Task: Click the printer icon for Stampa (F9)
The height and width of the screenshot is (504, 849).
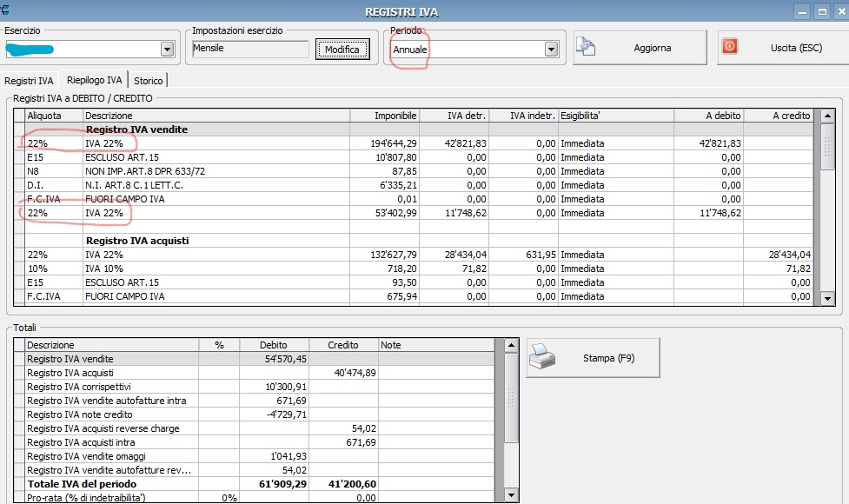Action: coord(542,357)
